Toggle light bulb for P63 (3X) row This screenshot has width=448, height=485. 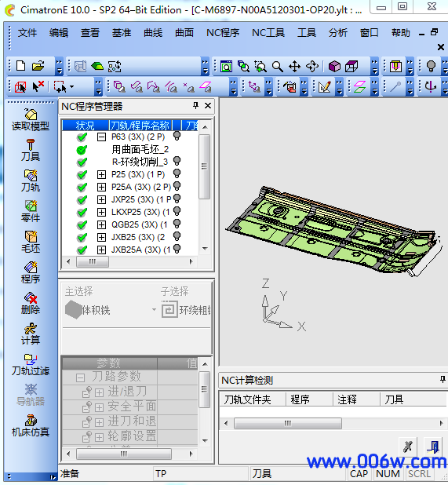[x=177, y=136]
